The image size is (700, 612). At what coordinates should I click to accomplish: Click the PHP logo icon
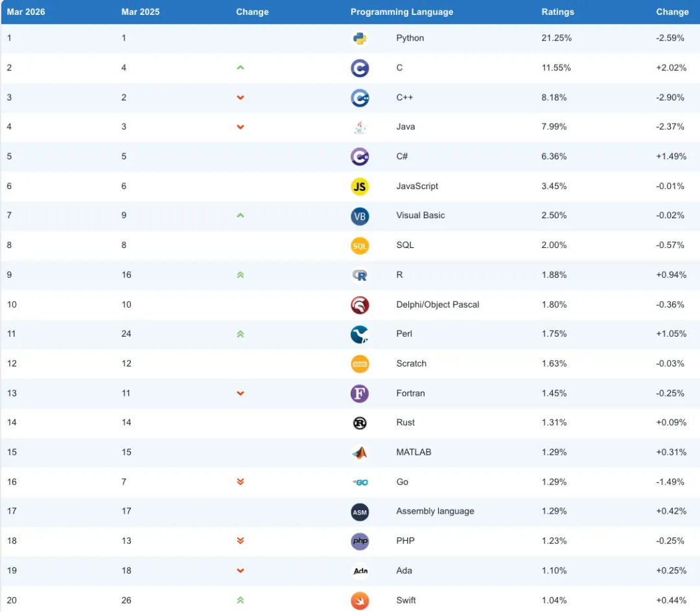[x=360, y=541]
